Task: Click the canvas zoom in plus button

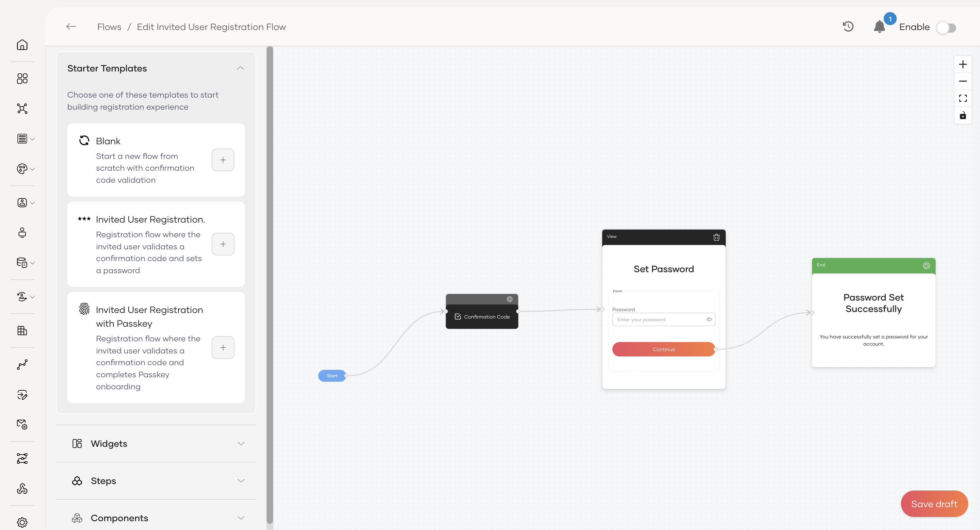Action: point(962,64)
